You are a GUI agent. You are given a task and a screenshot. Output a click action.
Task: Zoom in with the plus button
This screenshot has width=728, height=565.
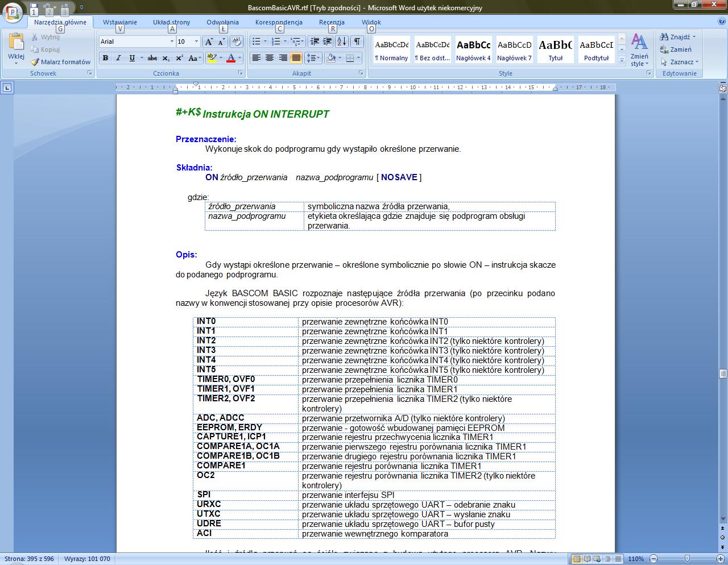722,559
